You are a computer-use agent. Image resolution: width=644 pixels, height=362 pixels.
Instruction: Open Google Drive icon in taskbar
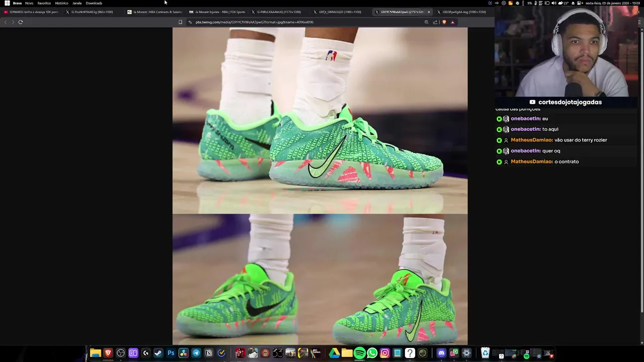point(334,353)
